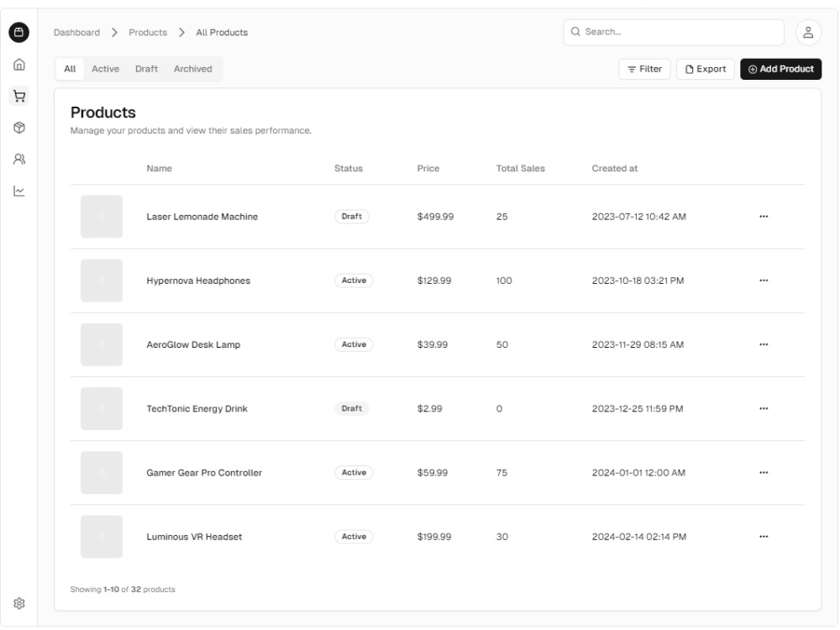Open the package Products sidebar icon
This screenshot has width=840, height=630.
pos(19,128)
